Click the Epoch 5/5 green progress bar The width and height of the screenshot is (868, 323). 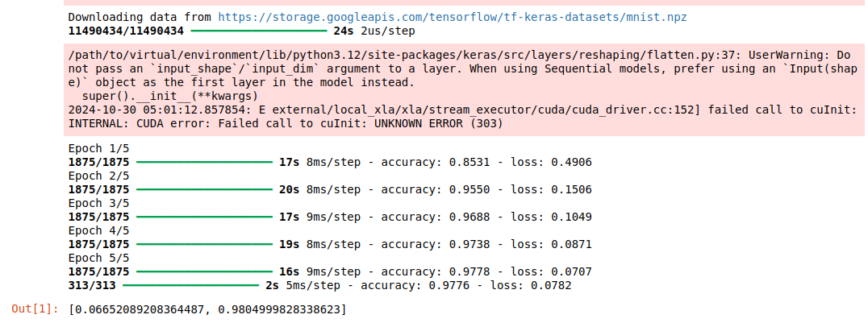(204, 272)
